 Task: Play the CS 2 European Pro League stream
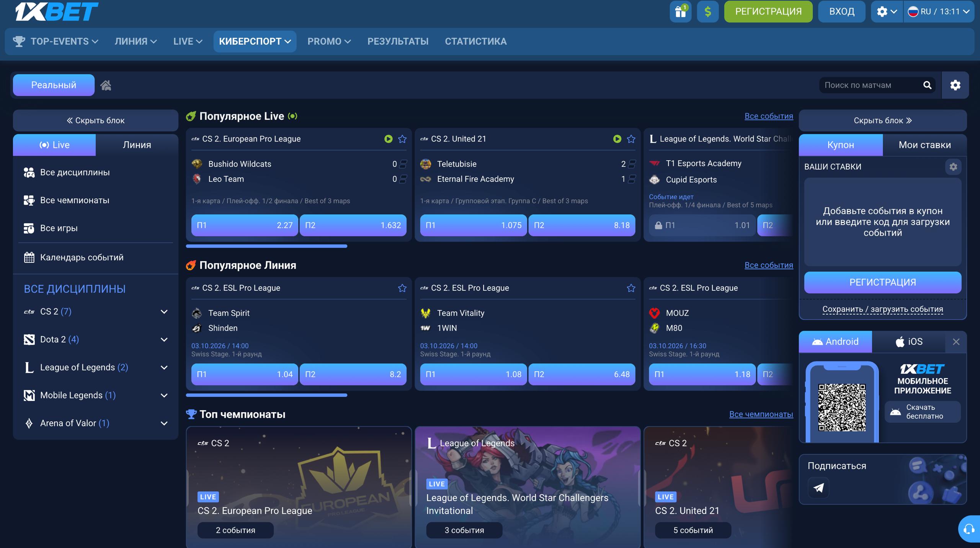coord(388,139)
